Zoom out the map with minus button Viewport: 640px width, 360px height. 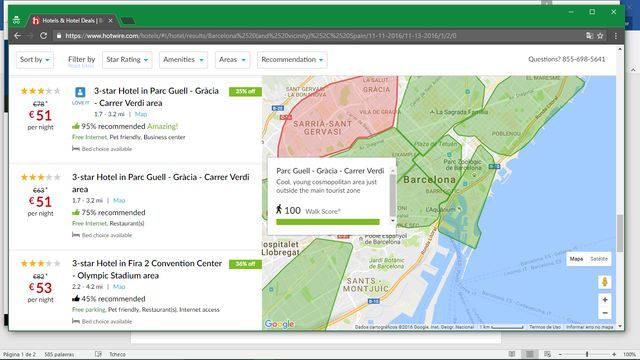coord(605,313)
